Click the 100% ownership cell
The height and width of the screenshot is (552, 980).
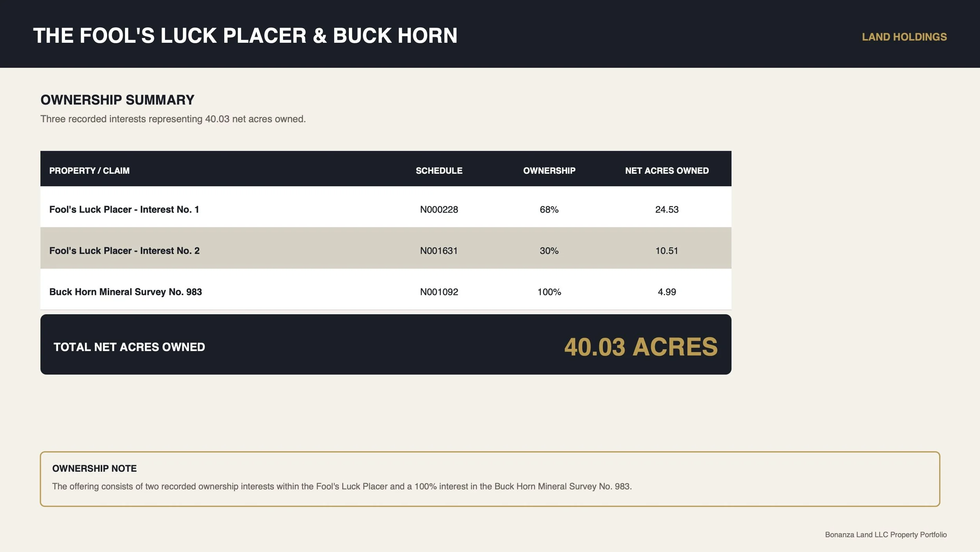[x=549, y=292]
